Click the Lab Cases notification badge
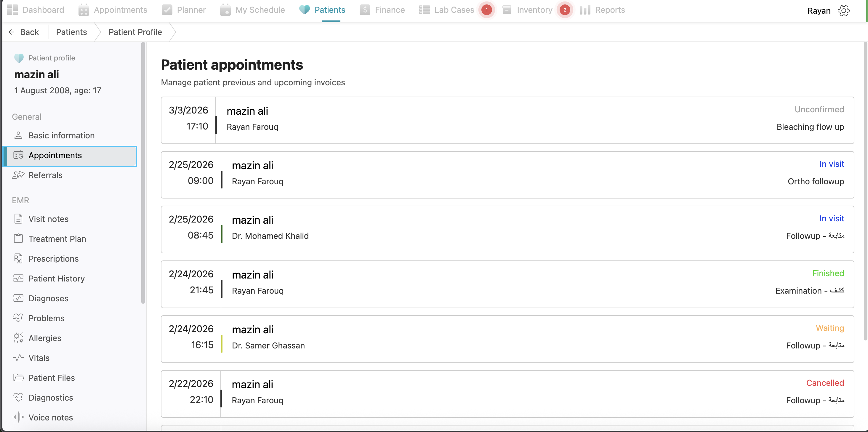868x432 pixels. pos(486,10)
